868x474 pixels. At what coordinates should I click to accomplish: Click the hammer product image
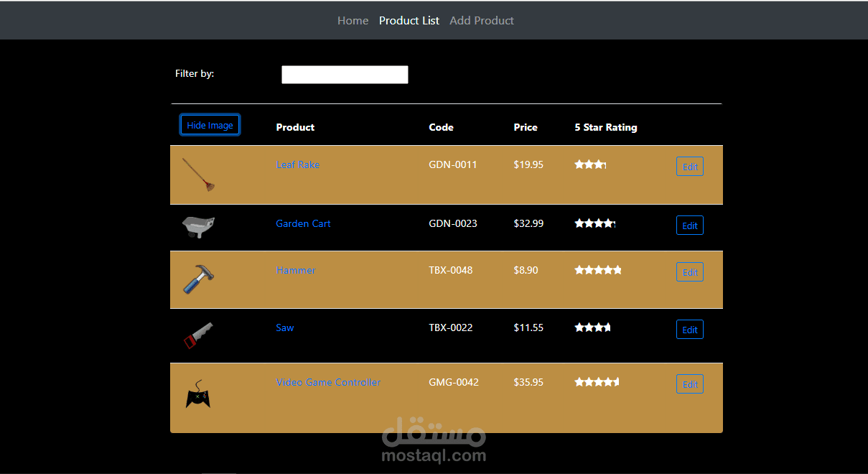(198, 279)
